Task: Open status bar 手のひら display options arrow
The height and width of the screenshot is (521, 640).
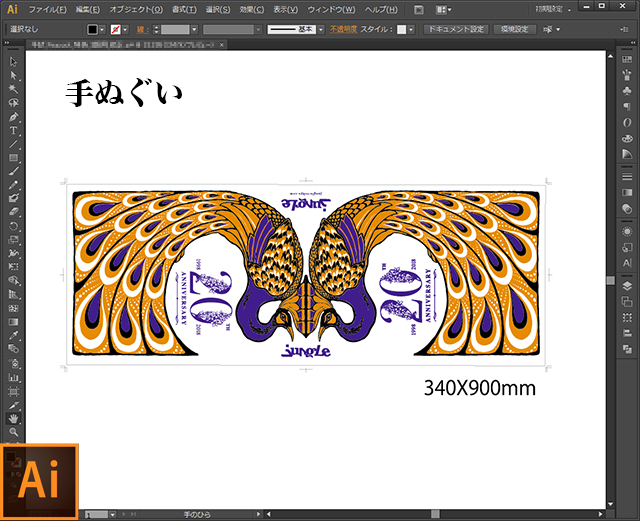Action: (258, 514)
